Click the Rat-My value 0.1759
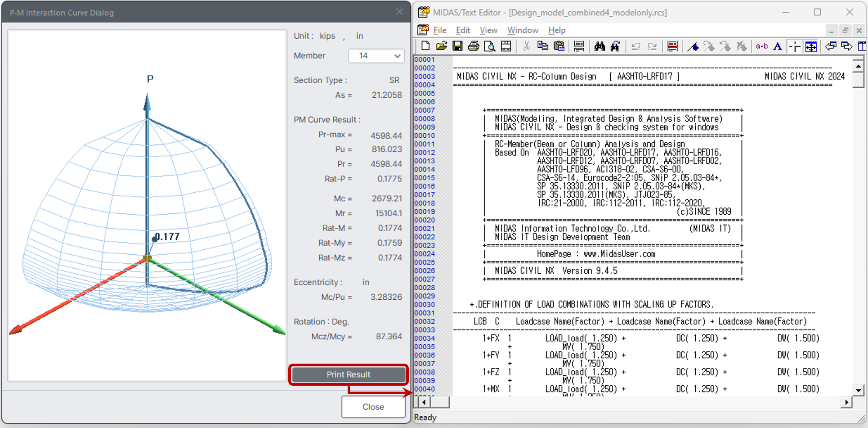Image resolution: width=868 pixels, height=428 pixels. click(389, 243)
